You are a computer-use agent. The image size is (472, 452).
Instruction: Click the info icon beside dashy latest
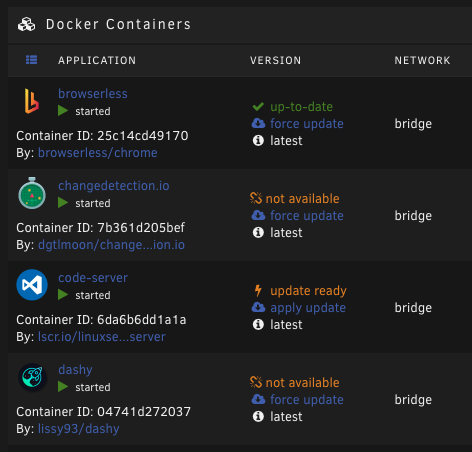pos(258,417)
